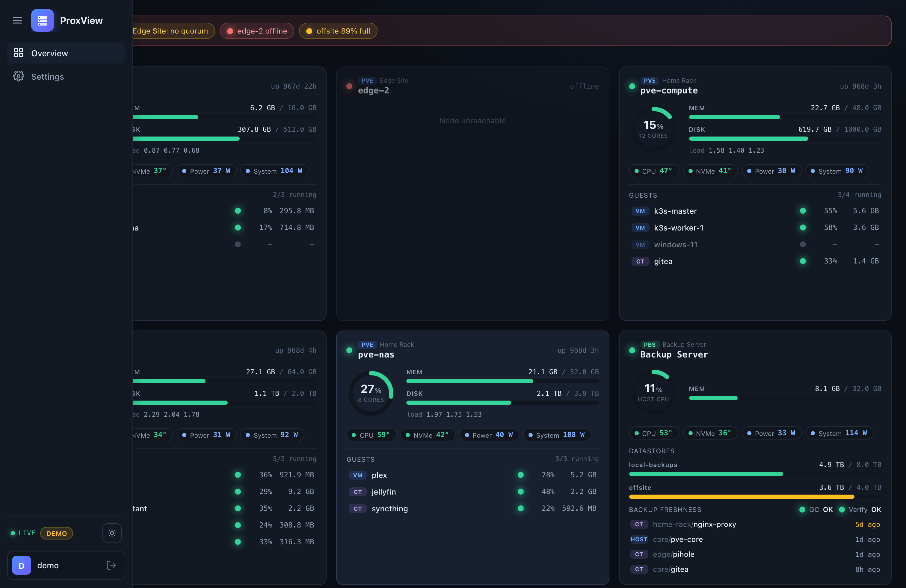Click the PBS badge on Backup Server
Image resolution: width=906 pixels, height=588 pixels.
click(x=650, y=345)
